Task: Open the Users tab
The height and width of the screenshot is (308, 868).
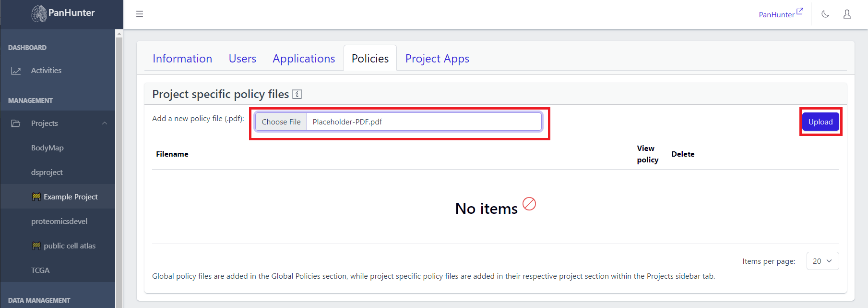Action: (242, 59)
